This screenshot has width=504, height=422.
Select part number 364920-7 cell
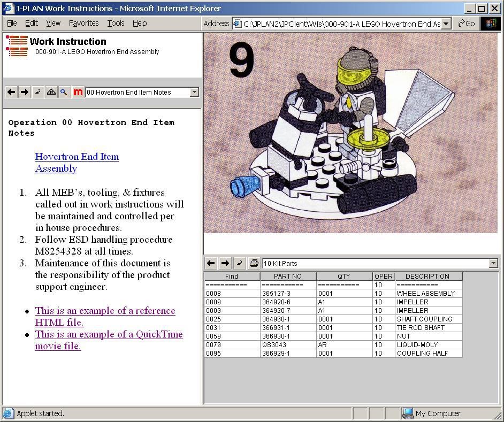[288, 310]
